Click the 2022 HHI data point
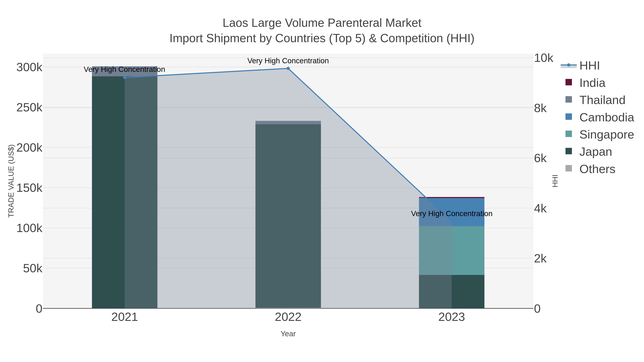644x362 pixels. (x=288, y=68)
